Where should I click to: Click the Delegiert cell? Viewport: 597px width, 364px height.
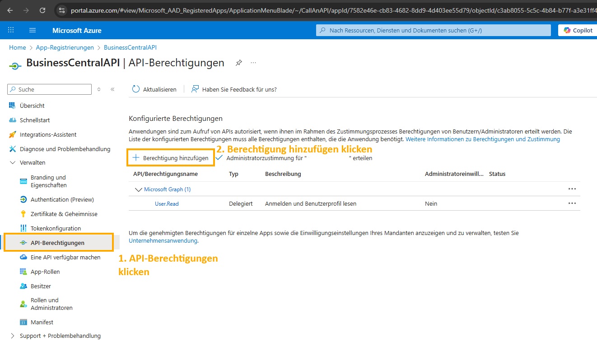pyautogui.click(x=241, y=203)
